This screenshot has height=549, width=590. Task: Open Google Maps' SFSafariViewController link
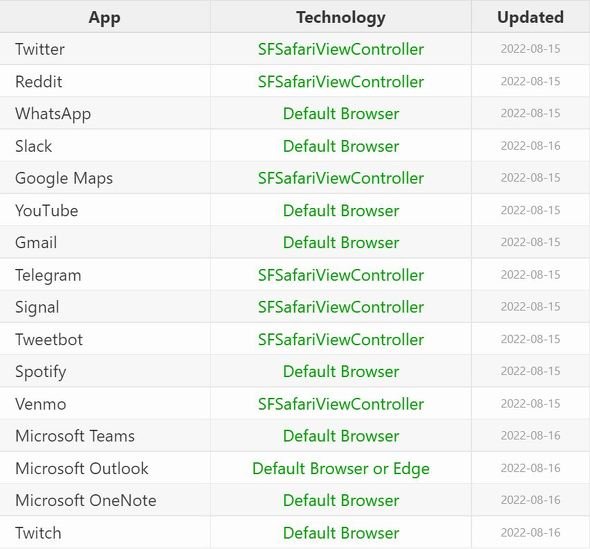pos(341,178)
